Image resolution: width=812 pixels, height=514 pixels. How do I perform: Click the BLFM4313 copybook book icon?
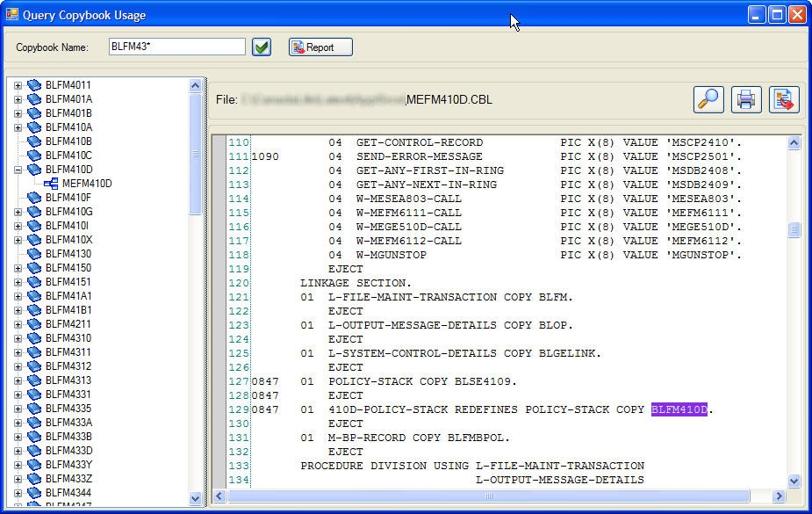pyautogui.click(x=34, y=380)
